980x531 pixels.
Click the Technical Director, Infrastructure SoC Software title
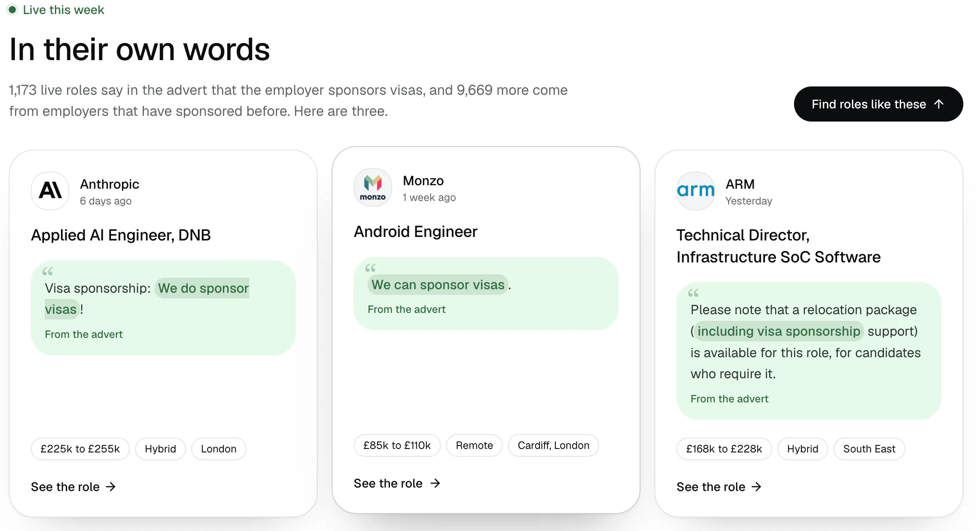[779, 246]
